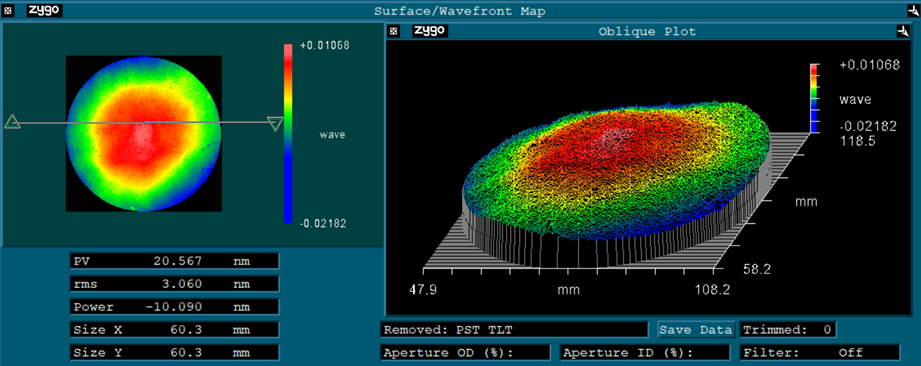Click the Power result box

point(174,307)
